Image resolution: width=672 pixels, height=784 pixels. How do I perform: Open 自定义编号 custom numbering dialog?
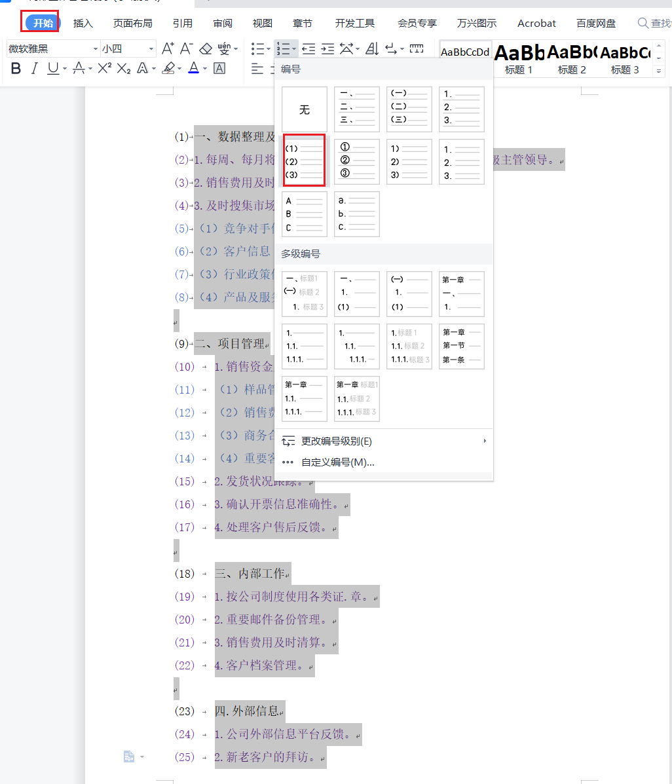[x=337, y=462]
